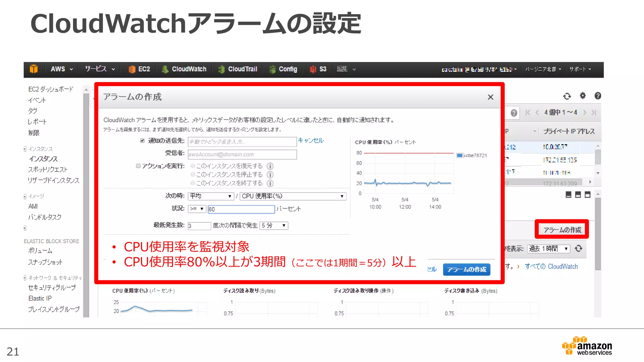Click the i-cbe78721 legend color swatch
The image size is (644, 362).
(459, 155)
